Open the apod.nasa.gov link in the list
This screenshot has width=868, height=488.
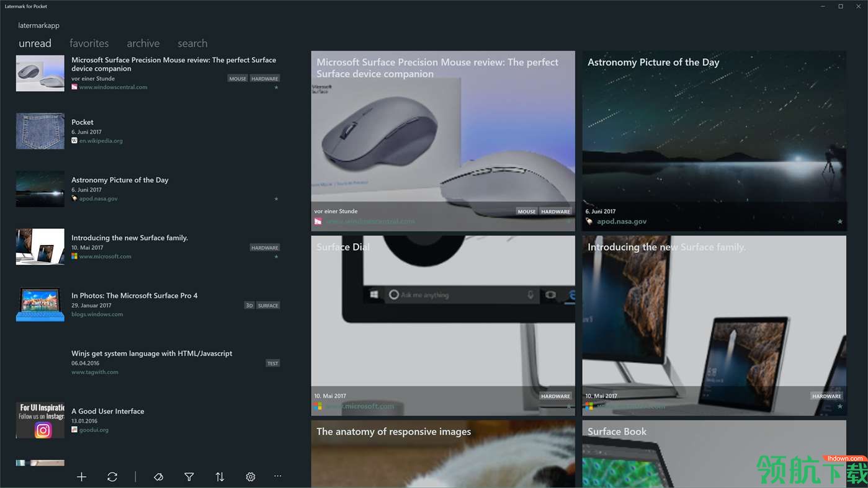[x=99, y=198]
